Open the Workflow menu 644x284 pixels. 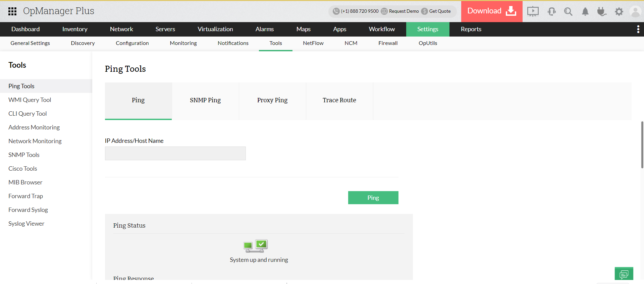click(382, 30)
